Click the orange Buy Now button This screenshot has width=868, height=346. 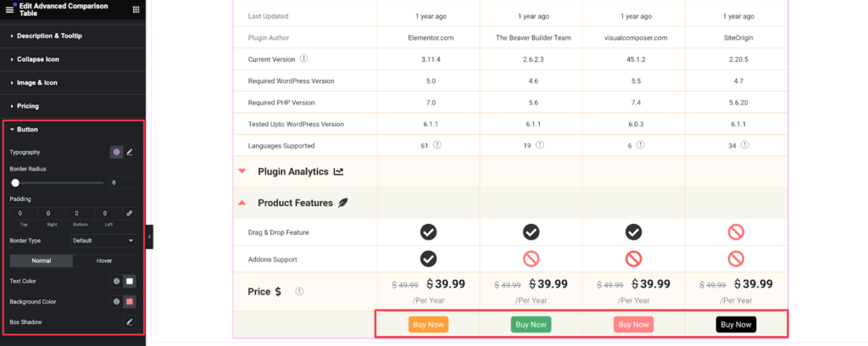click(428, 325)
